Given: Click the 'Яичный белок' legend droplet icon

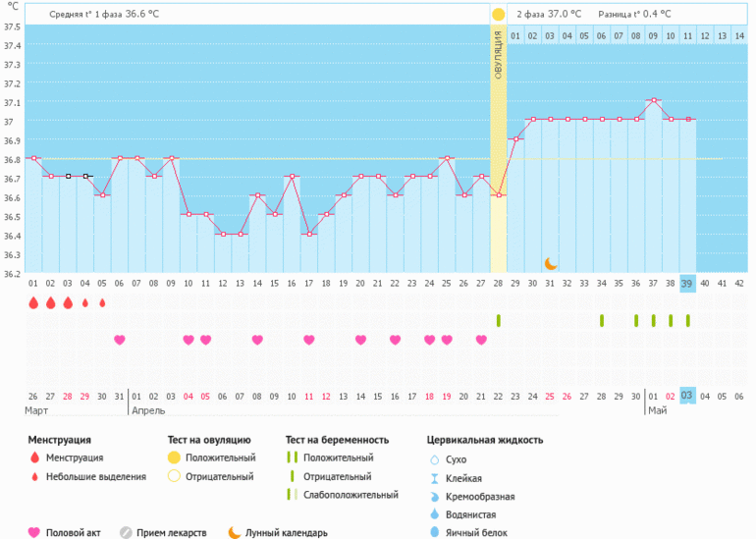Looking at the screenshot, I should click(x=434, y=532).
